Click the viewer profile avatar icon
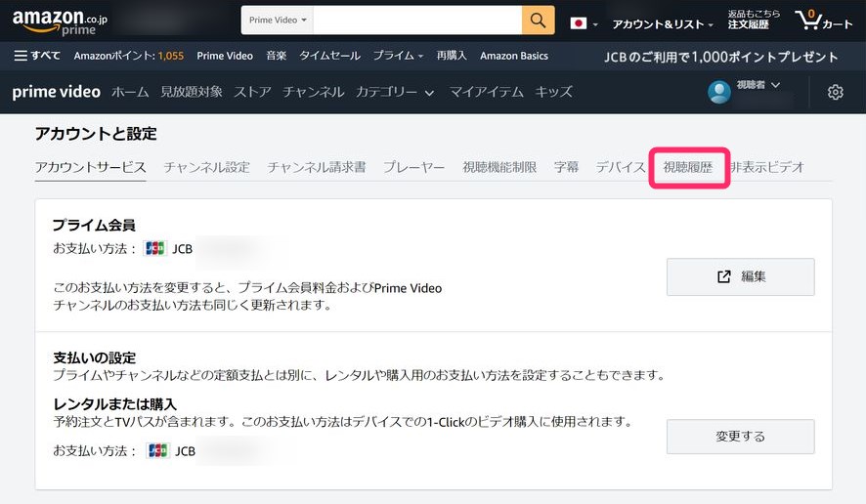 tap(719, 92)
